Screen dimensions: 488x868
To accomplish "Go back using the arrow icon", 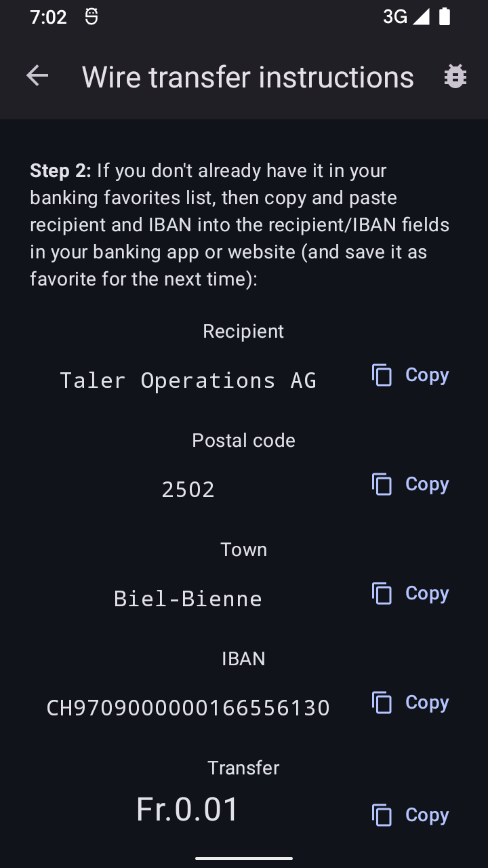I will pos(37,77).
